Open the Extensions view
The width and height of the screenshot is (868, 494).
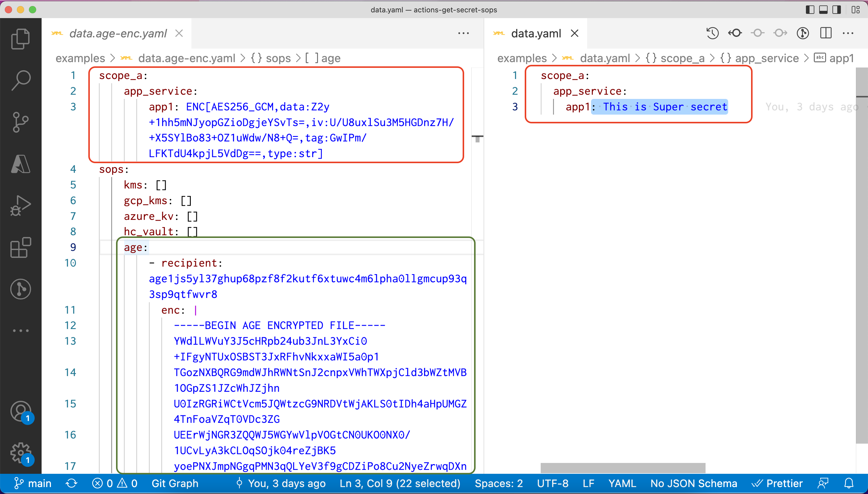(x=21, y=248)
